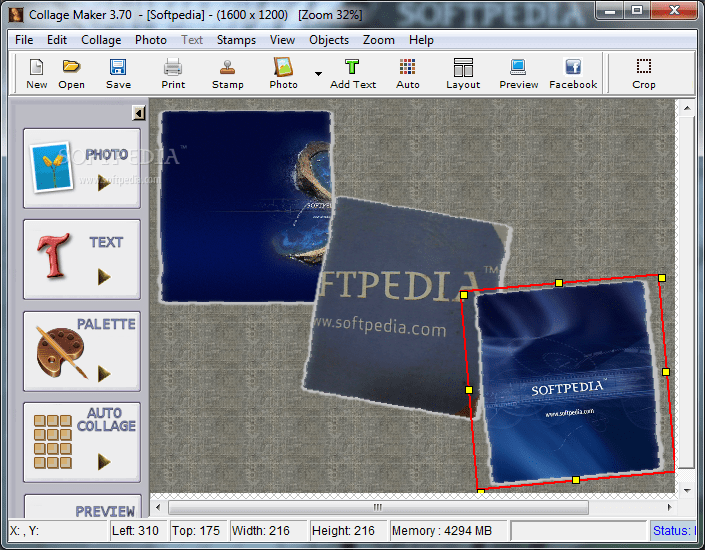
Task: Click the top-right yellow resize handle
Action: [662, 278]
